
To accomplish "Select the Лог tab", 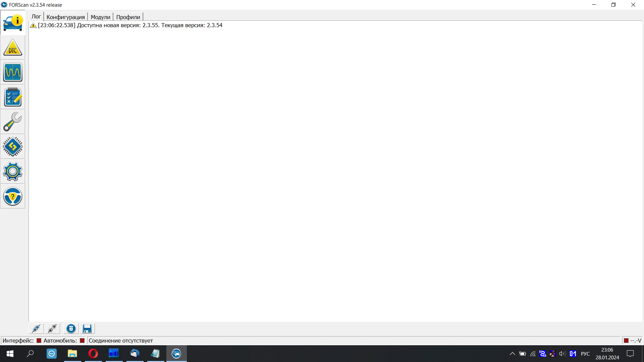I will 36,17.
